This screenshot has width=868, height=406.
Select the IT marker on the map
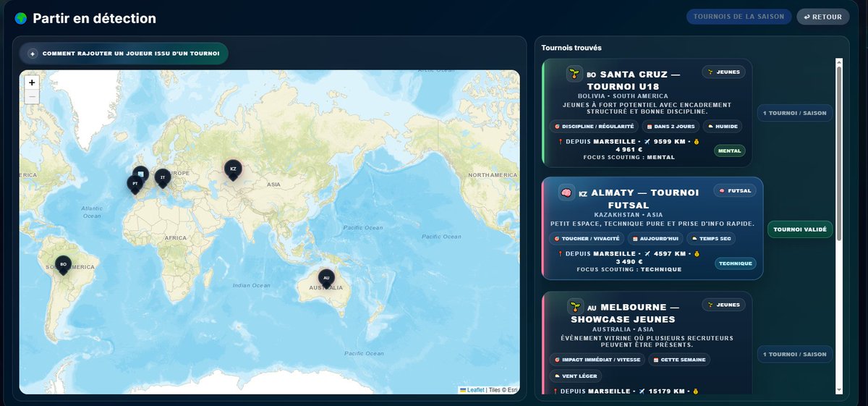point(163,179)
